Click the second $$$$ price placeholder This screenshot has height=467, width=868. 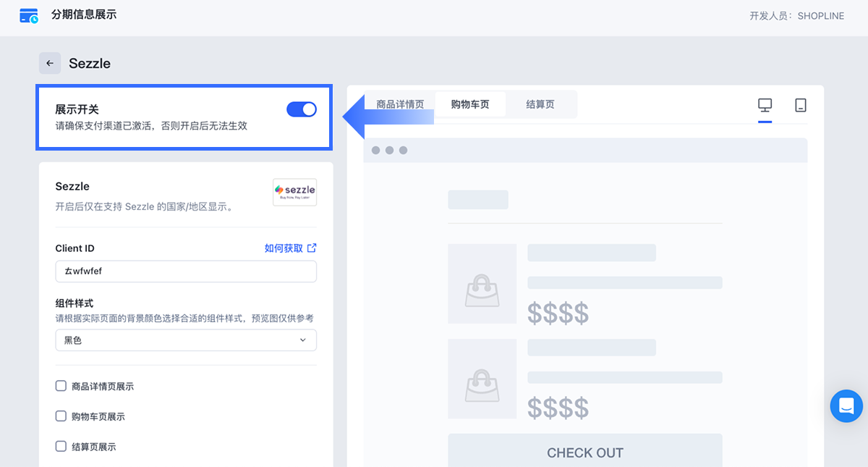pyautogui.click(x=558, y=408)
